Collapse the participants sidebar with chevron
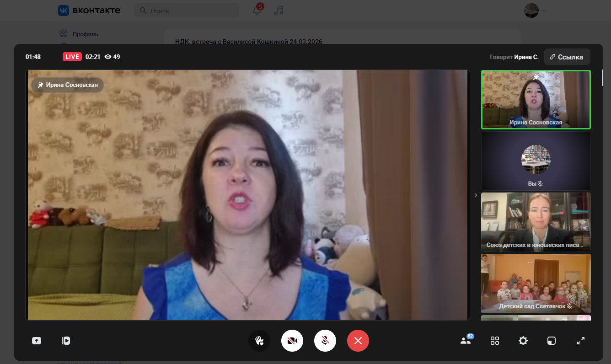611x364 pixels. [476, 195]
